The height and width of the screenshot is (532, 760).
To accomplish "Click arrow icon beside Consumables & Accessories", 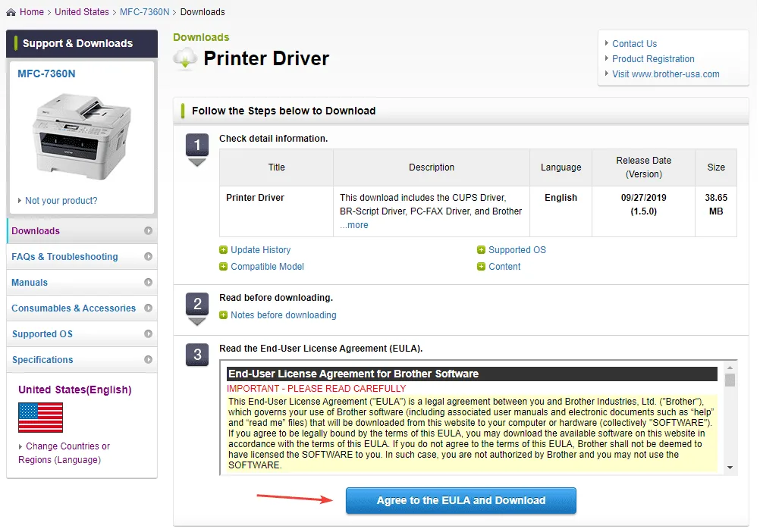I will [x=148, y=308].
